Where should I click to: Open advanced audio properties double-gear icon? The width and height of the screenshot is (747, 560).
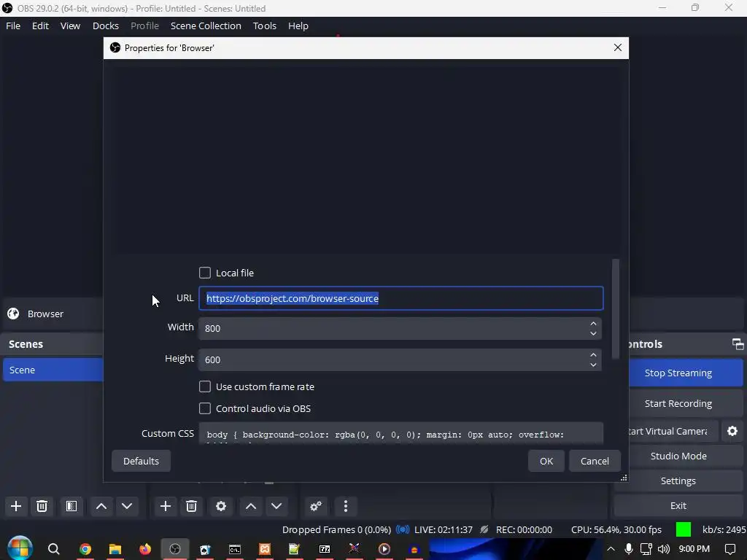click(x=315, y=506)
